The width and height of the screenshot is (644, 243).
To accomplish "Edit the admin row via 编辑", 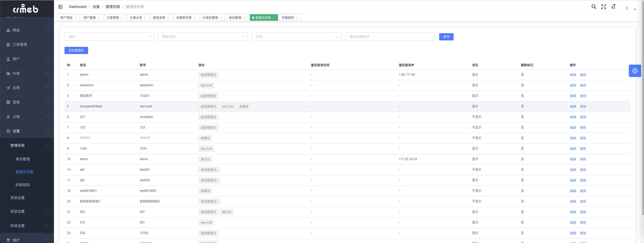I will [573, 75].
